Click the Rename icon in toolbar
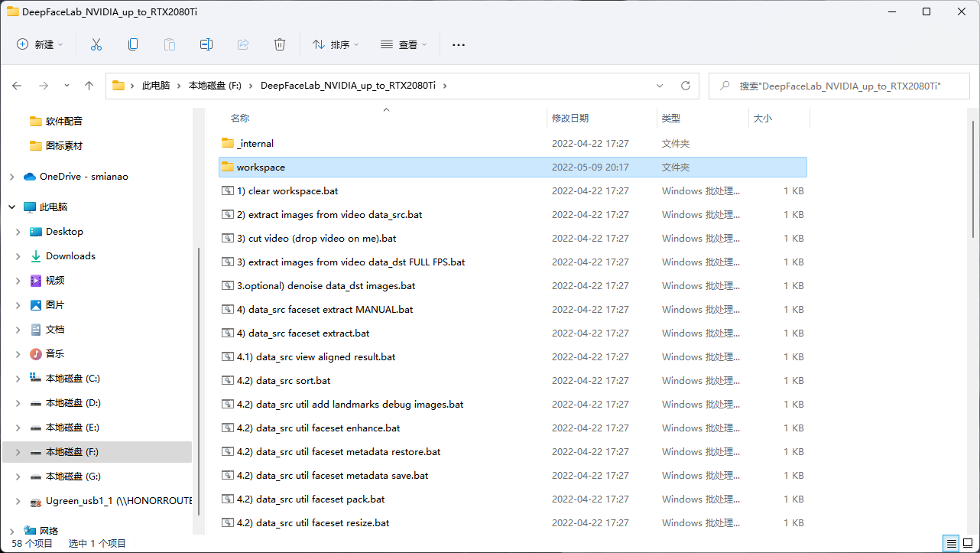The image size is (980, 553). 206,44
